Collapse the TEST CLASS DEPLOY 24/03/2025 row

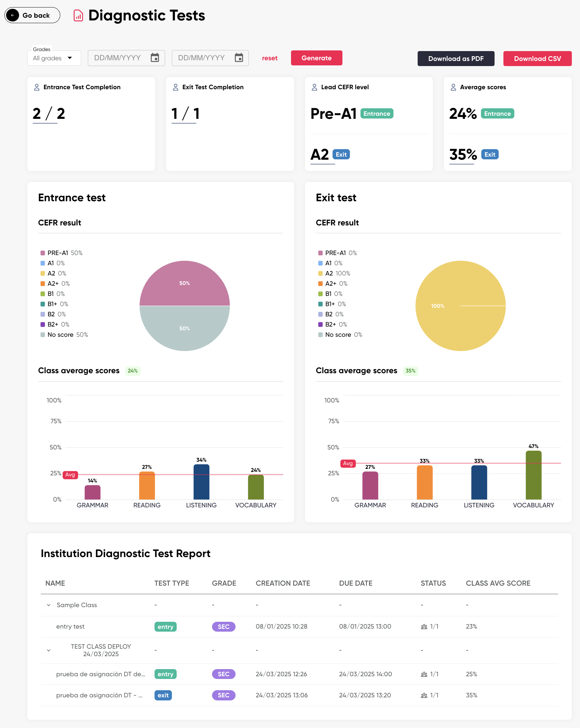click(49, 650)
